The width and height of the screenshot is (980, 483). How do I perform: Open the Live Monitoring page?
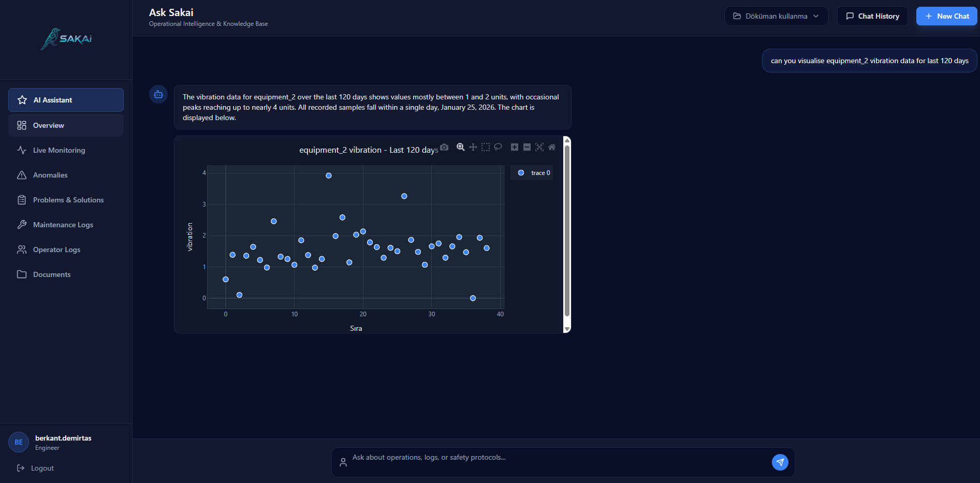(59, 150)
